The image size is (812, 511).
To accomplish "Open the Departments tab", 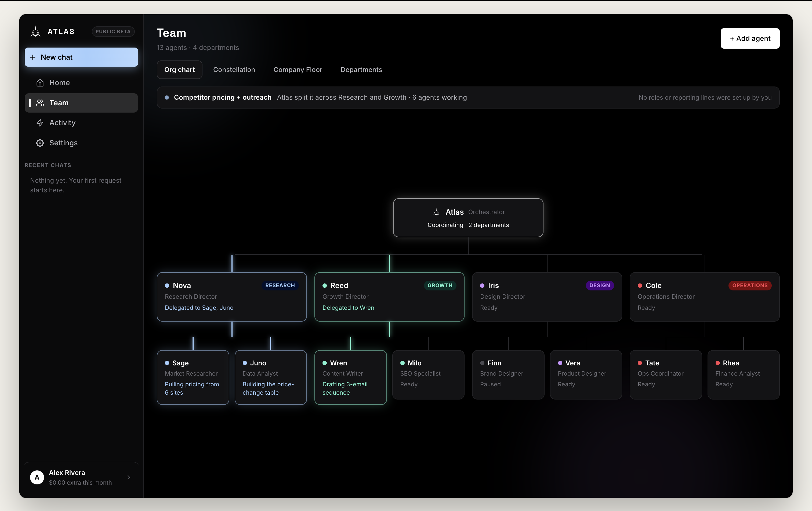I will [361, 70].
